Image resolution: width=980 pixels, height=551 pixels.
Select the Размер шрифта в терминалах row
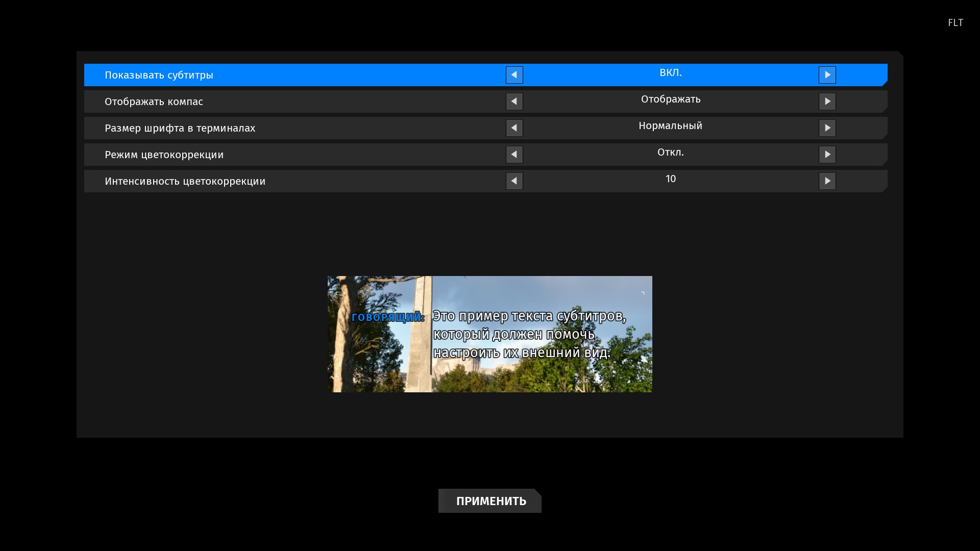(x=180, y=128)
